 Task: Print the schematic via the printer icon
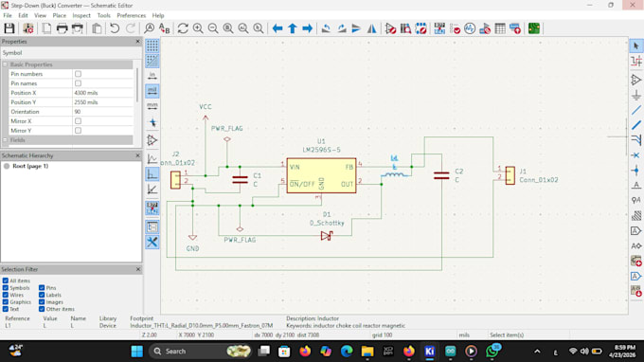[x=62, y=28]
